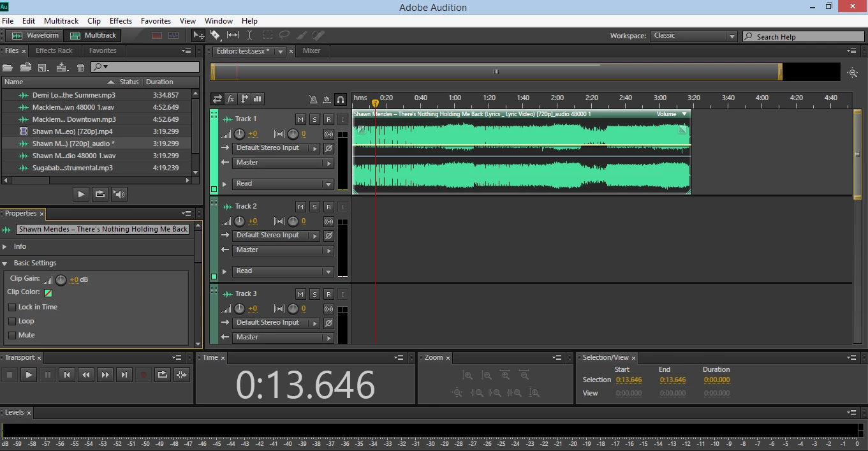Show EQ track controls
Screen dimensions: 868x451
pos(258,99)
